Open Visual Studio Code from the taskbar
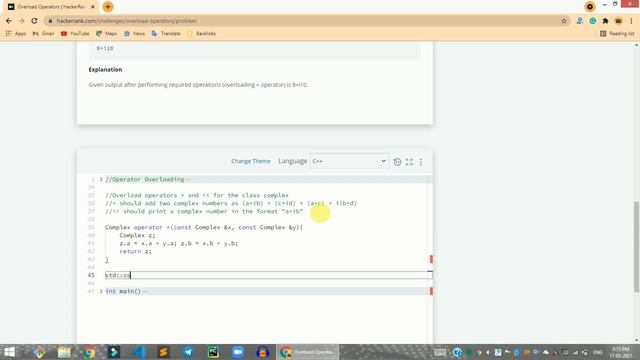This screenshot has height=360, width=640. [138, 352]
